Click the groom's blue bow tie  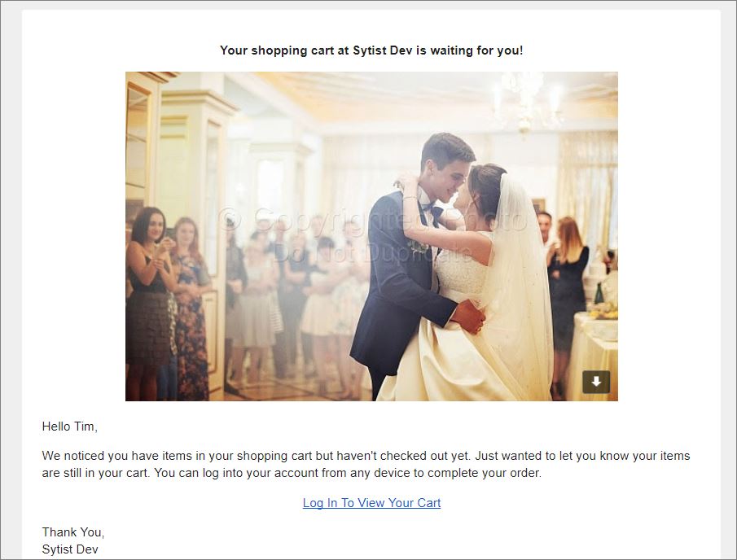pos(432,210)
